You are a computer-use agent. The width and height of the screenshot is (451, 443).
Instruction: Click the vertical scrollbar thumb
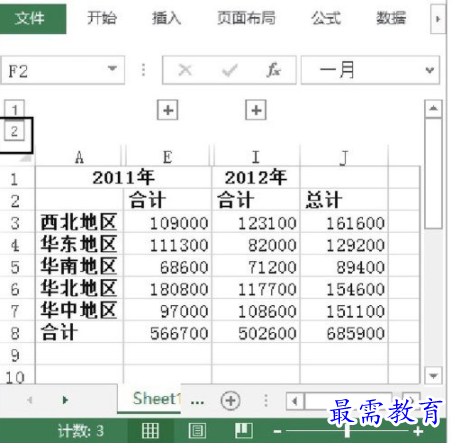click(x=434, y=173)
